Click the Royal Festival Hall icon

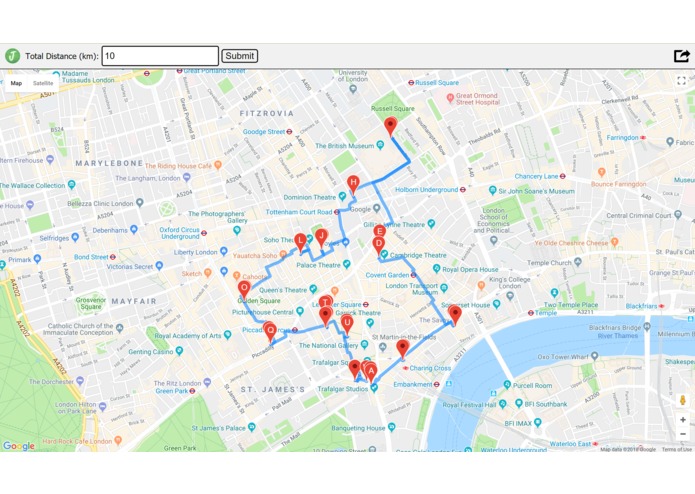[502, 404]
